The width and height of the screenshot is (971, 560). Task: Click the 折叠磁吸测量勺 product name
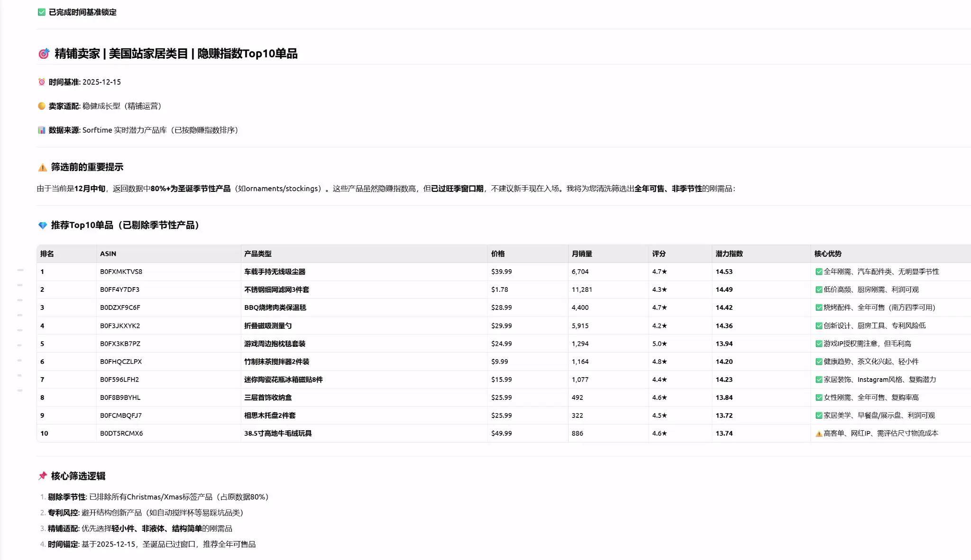[268, 325]
